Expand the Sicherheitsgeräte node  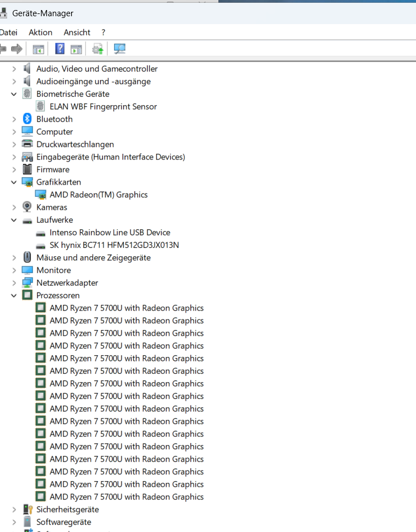tap(14, 510)
